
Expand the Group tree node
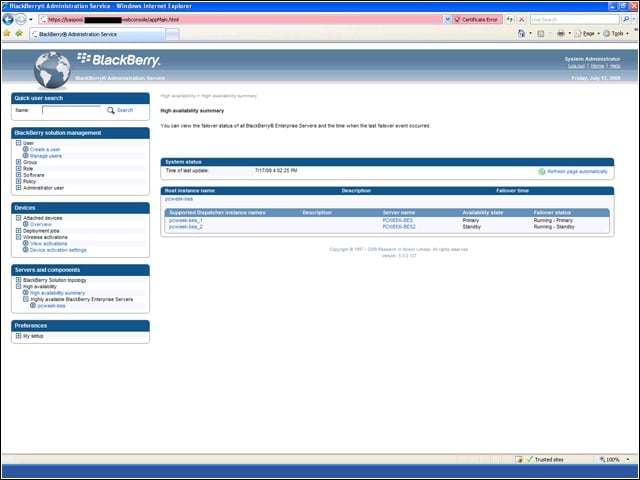[x=18, y=162]
